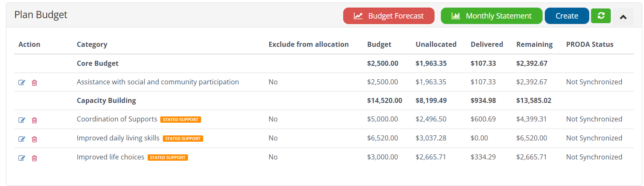The height and width of the screenshot is (186, 644).
Task: Click the PRODA Status column header
Action: click(590, 44)
